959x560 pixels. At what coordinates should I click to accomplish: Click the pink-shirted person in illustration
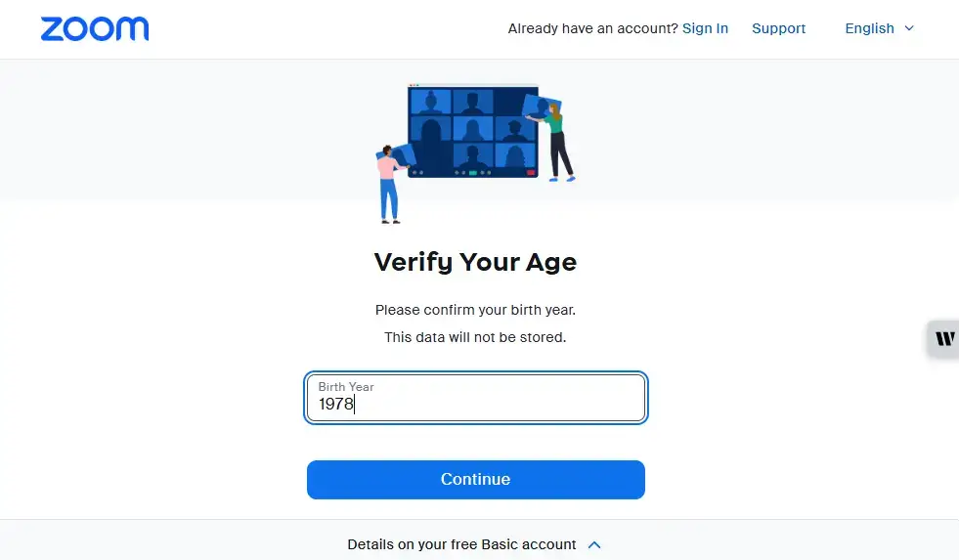coord(388,181)
